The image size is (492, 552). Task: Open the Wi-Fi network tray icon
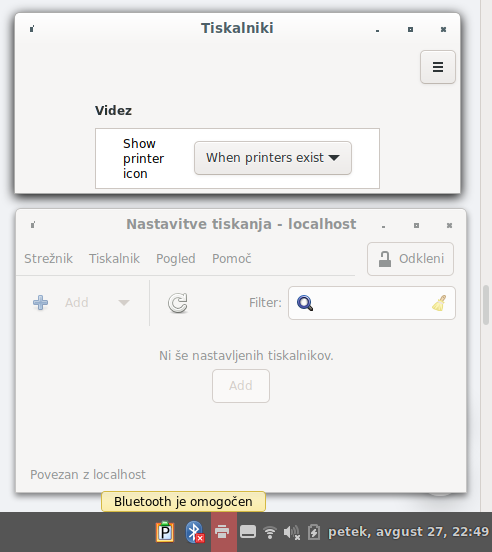tap(270, 532)
